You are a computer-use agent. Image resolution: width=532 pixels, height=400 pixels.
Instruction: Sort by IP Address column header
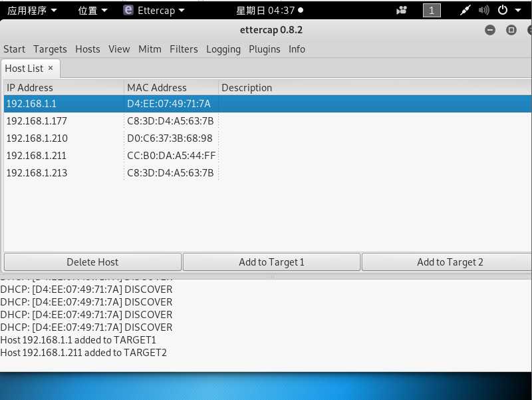[64, 88]
